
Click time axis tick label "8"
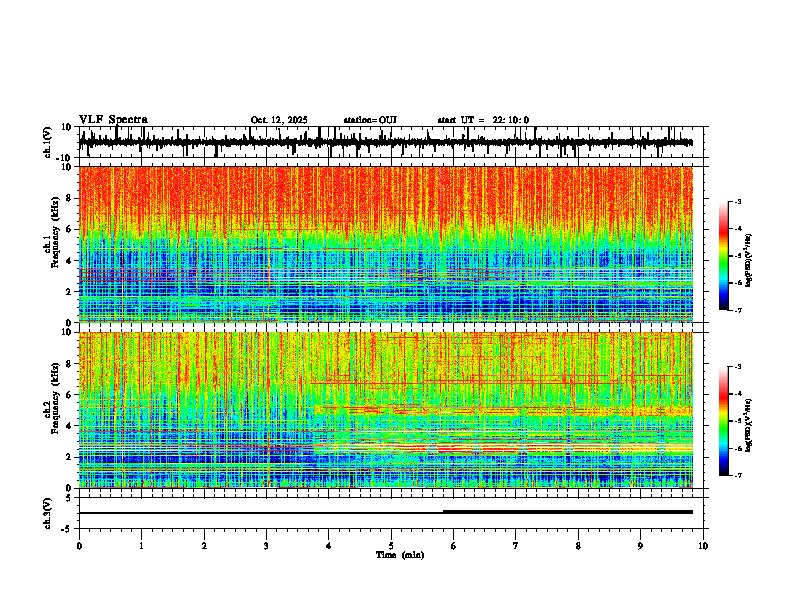click(x=578, y=546)
